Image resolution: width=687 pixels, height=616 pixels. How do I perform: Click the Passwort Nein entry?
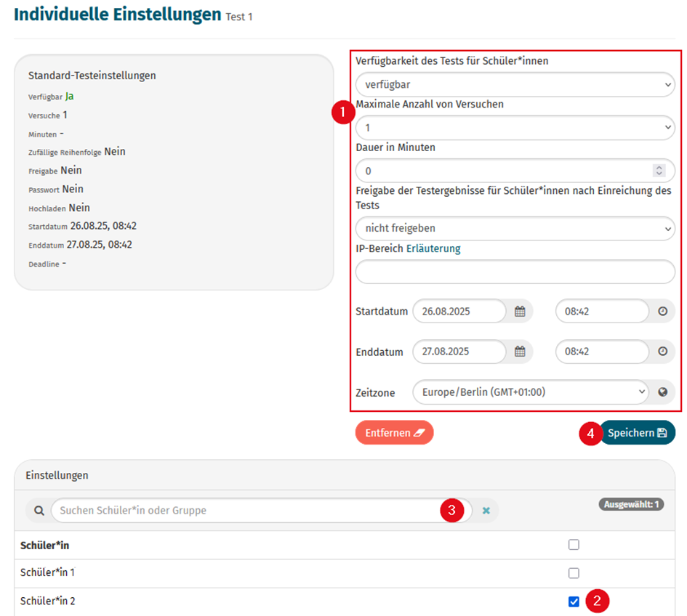coord(56,189)
